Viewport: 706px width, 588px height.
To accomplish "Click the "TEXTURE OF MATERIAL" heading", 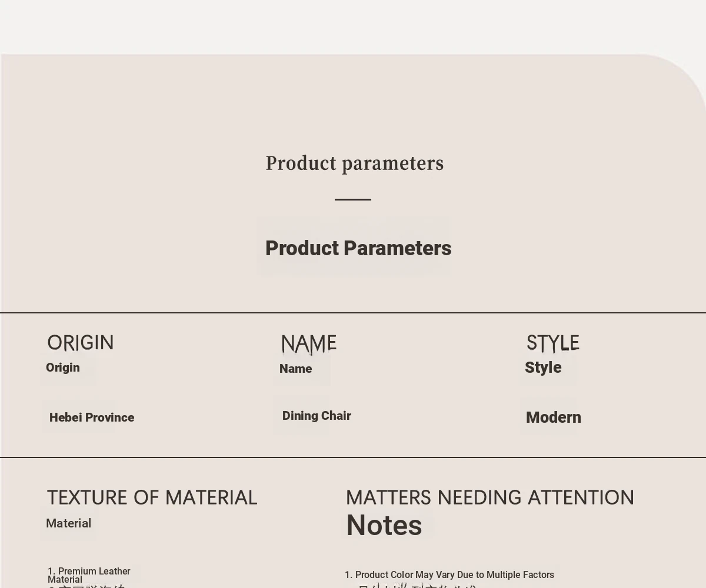I will (x=152, y=497).
